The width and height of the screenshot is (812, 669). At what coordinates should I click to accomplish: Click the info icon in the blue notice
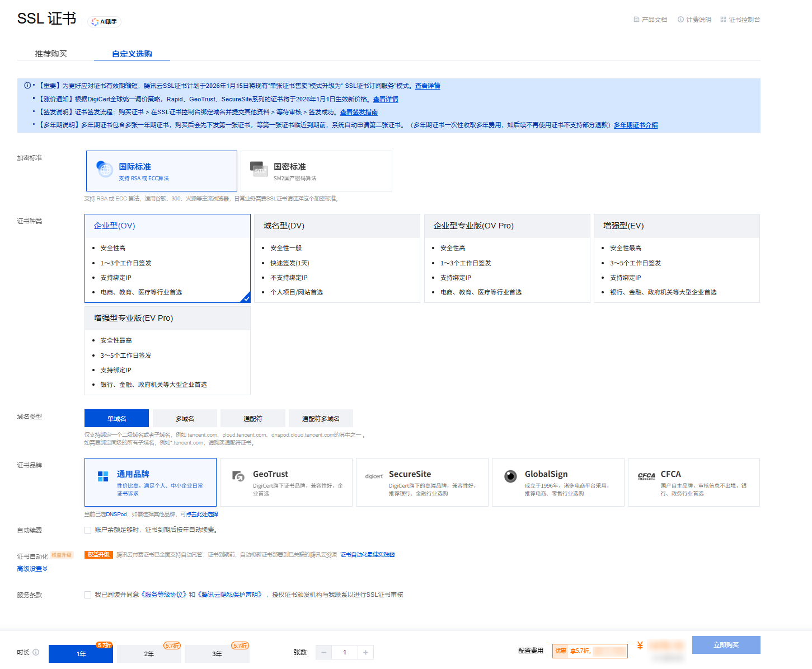point(27,86)
